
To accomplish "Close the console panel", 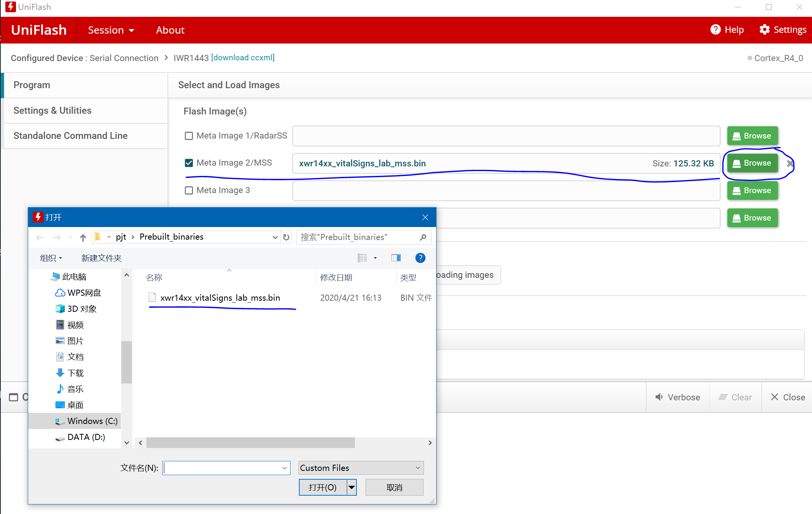I will point(788,397).
